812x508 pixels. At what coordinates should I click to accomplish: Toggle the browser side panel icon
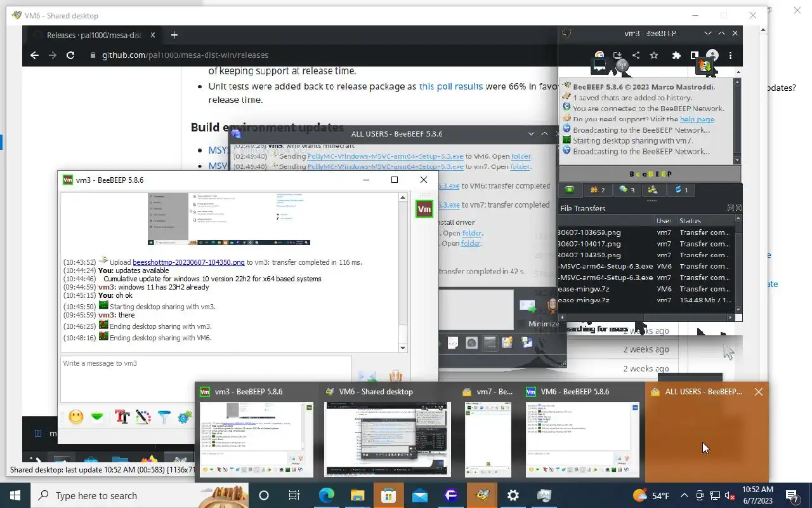pyautogui.click(x=695, y=55)
